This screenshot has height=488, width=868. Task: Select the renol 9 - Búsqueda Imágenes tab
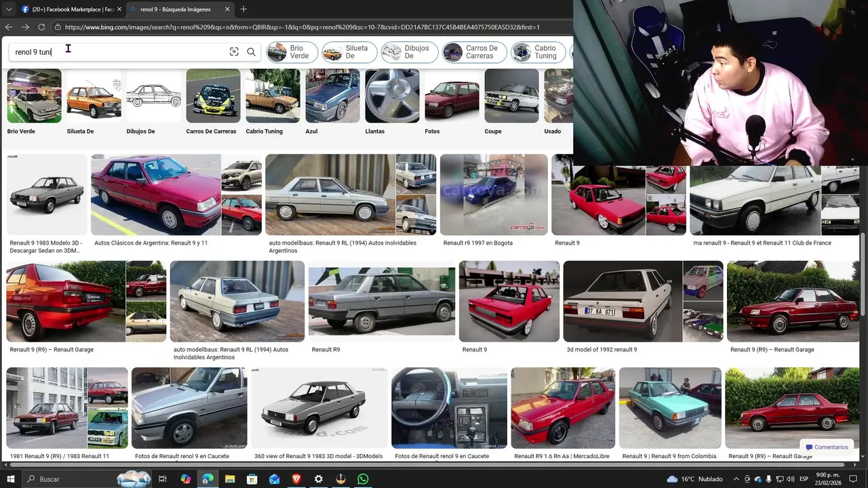(x=180, y=9)
